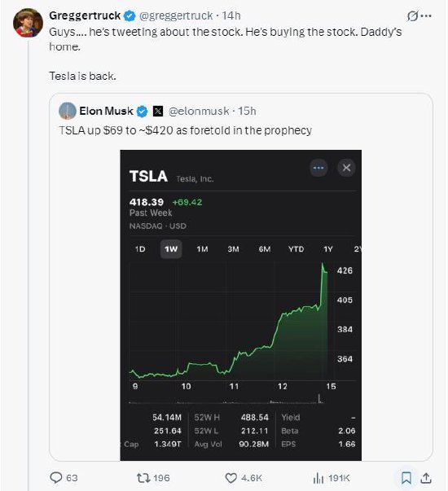Screen dimensions: 448x491
Task: Open the quoted TSLA chart image
Action: click(240, 305)
